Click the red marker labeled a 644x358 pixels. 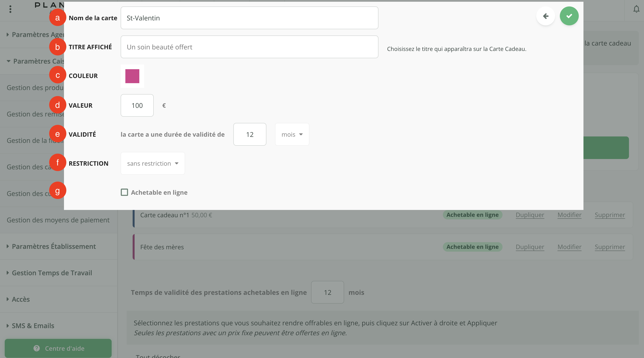click(x=58, y=18)
